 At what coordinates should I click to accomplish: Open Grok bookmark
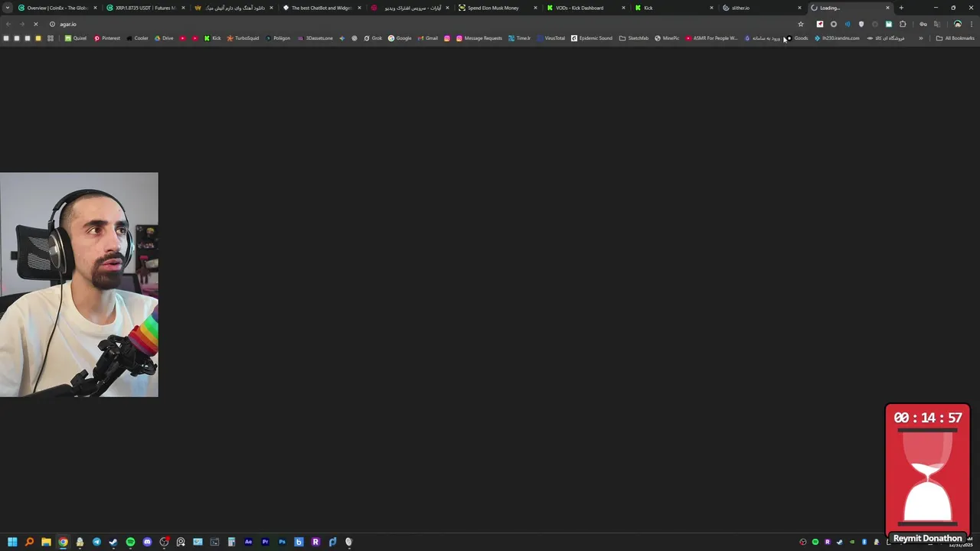[x=373, y=38]
